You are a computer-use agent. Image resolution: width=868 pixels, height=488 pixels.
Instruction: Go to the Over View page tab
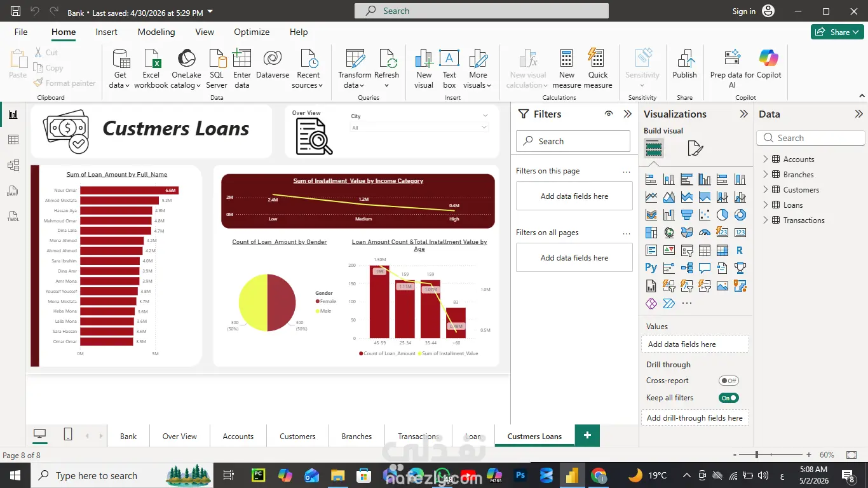[x=180, y=437]
